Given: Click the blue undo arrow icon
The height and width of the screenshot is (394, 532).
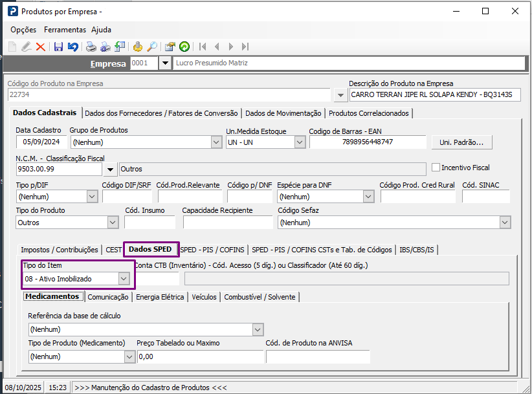Looking at the screenshot, I should point(72,47).
